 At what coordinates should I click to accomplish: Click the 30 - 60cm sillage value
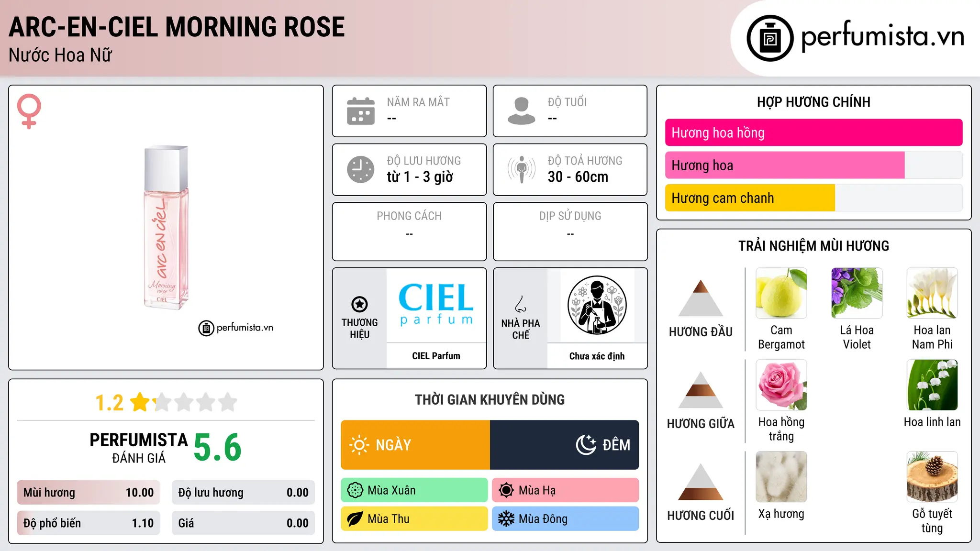coord(578,177)
